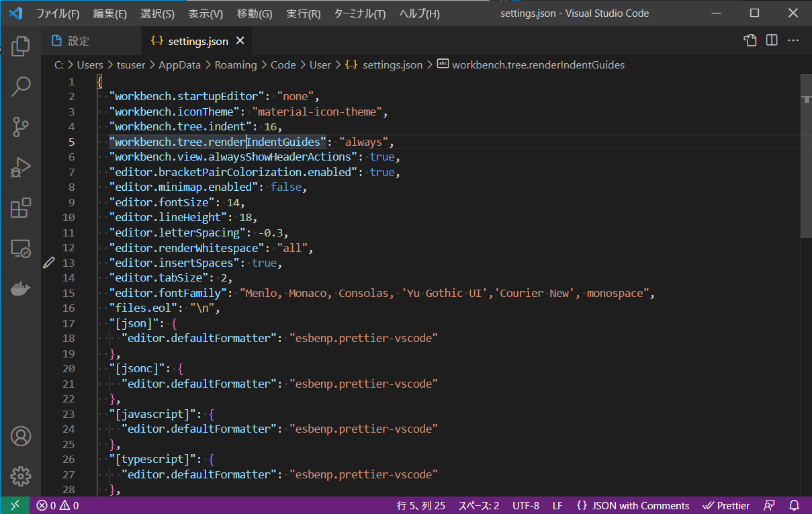This screenshot has width=812, height=514.
Task: Open the editor More Actions ellipsis
Action: (x=793, y=41)
